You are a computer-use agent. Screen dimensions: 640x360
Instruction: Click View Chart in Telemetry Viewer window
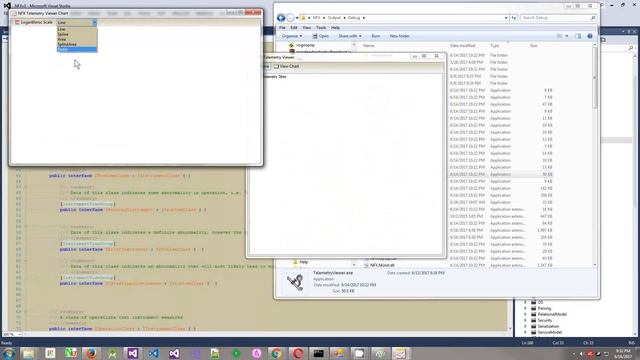click(287, 66)
